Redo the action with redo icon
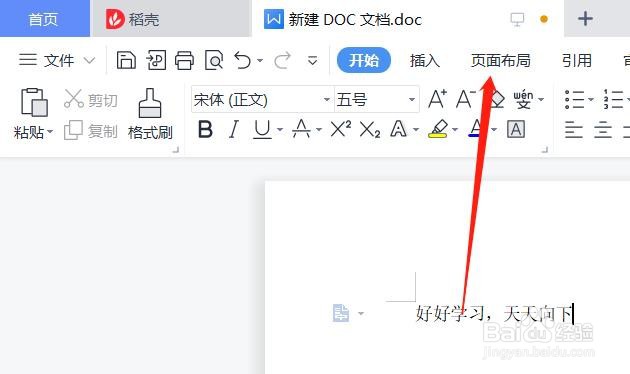Screen dimensions: 630x374 pos(282,61)
